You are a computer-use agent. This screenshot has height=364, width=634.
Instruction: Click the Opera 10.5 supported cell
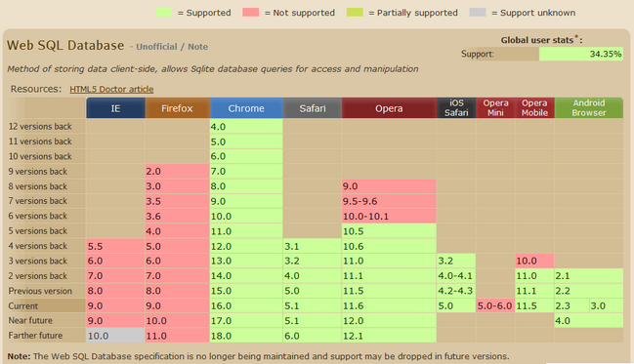[389, 231]
